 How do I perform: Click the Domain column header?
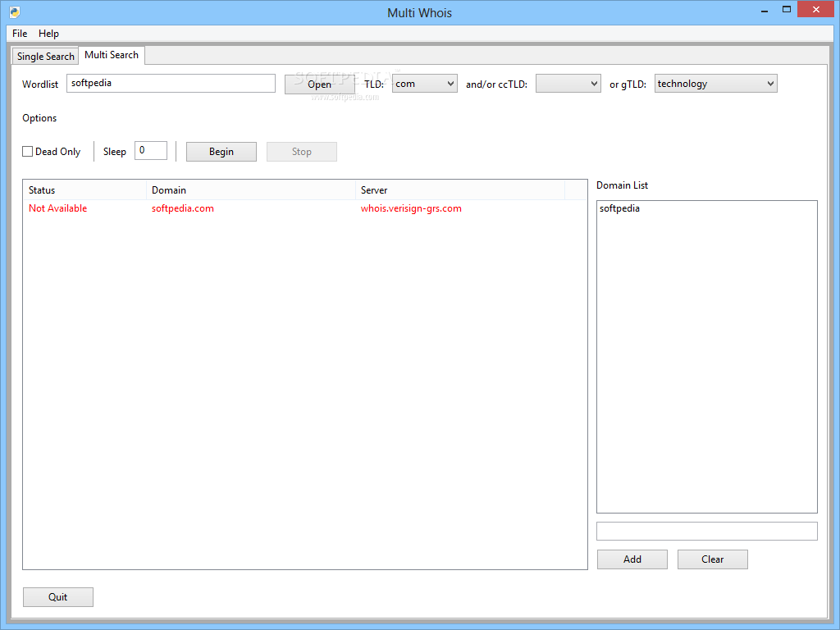pyautogui.click(x=251, y=190)
